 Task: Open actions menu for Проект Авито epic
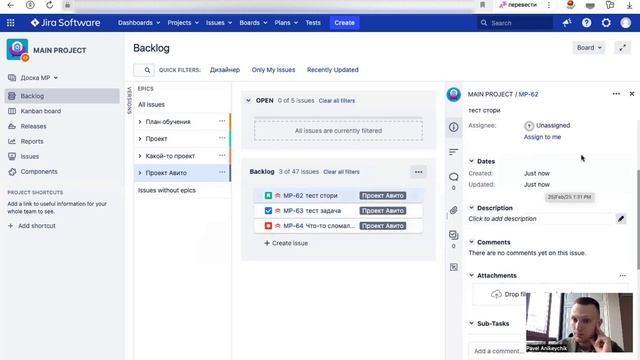coord(222,172)
